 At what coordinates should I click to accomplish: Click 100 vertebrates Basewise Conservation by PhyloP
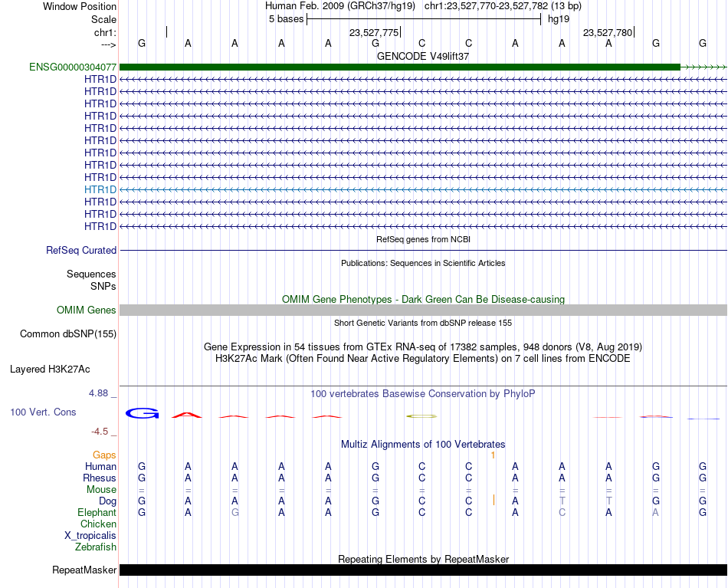[423, 394]
